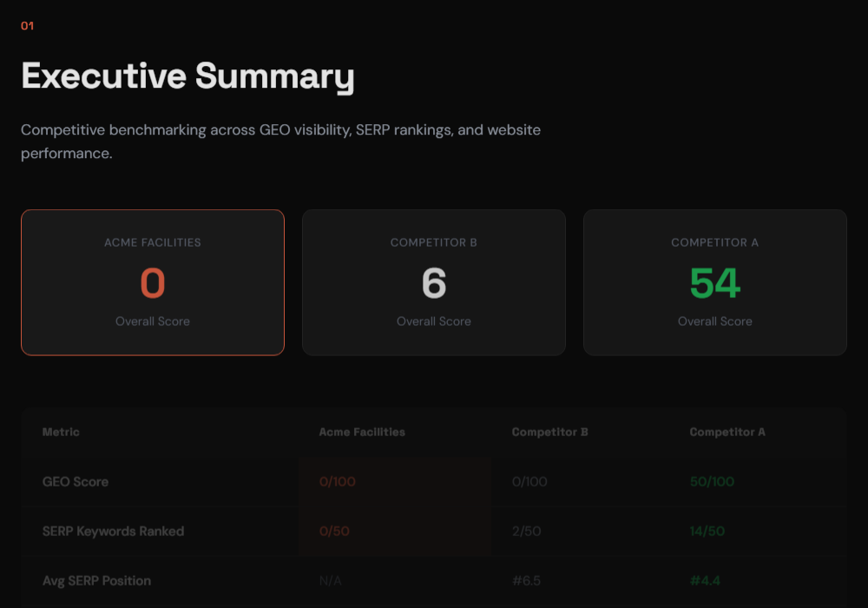This screenshot has width=868, height=608.
Task: Click the #6.5 Avg SERP Position value
Action: coord(526,580)
